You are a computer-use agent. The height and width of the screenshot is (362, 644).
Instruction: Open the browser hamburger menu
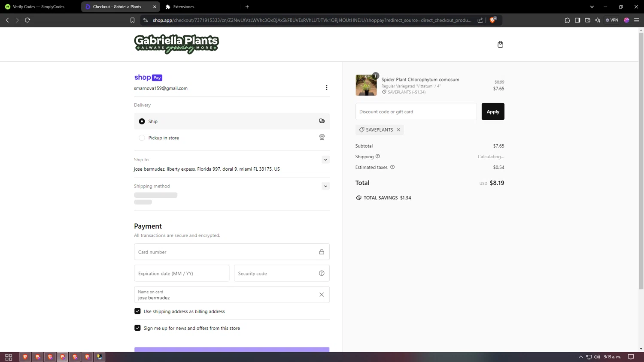pyautogui.click(x=637, y=20)
